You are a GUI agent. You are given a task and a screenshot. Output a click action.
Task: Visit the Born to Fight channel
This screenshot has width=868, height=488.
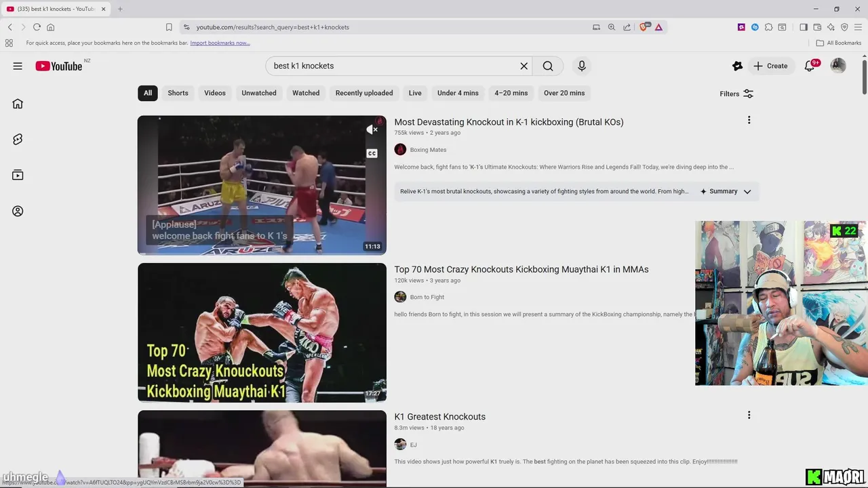pos(427,297)
